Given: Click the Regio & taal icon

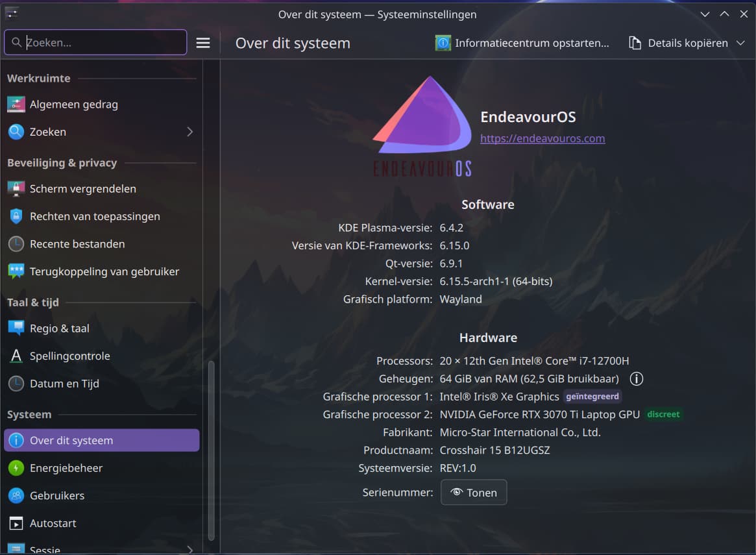Looking at the screenshot, I should point(16,328).
